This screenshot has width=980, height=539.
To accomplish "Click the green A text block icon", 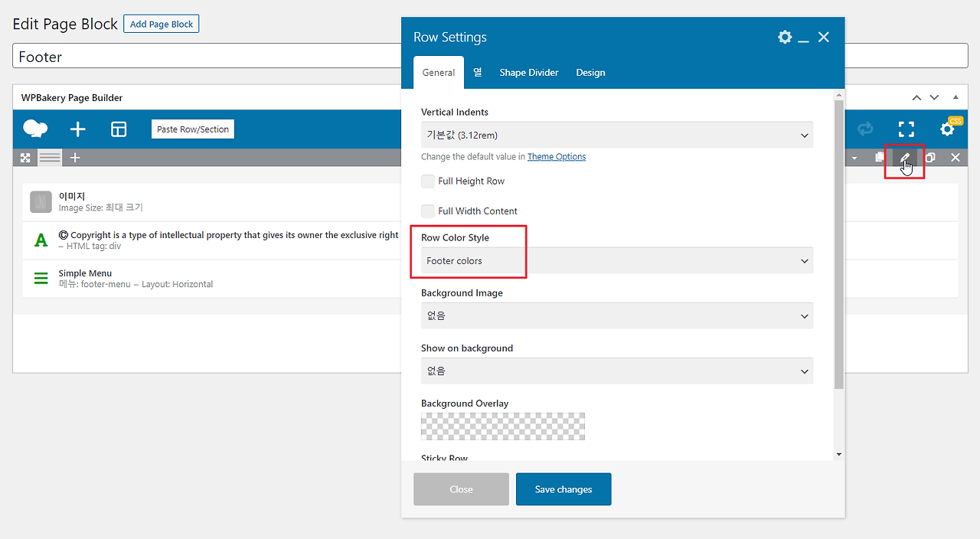I will [41, 240].
